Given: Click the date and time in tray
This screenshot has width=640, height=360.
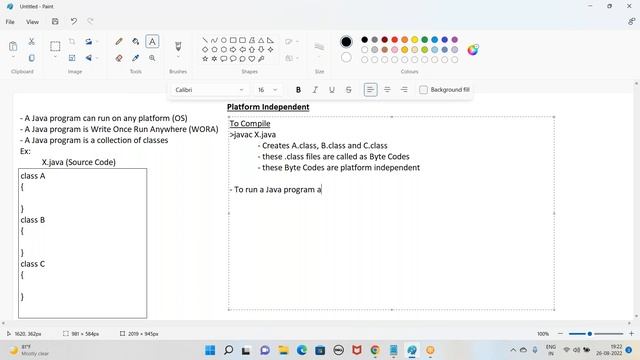Looking at the screenshot, I should 610,350.
